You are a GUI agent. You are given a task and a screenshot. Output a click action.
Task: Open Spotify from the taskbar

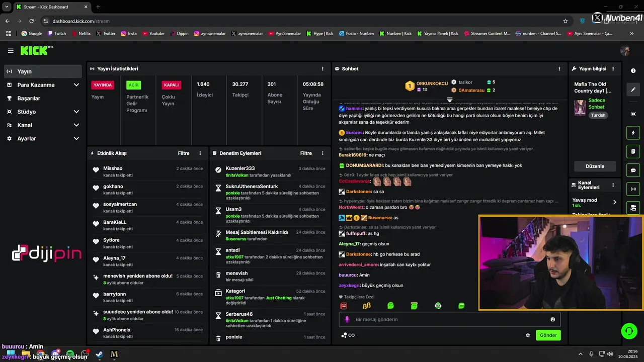pyautogui.click(x=69, y=354)
